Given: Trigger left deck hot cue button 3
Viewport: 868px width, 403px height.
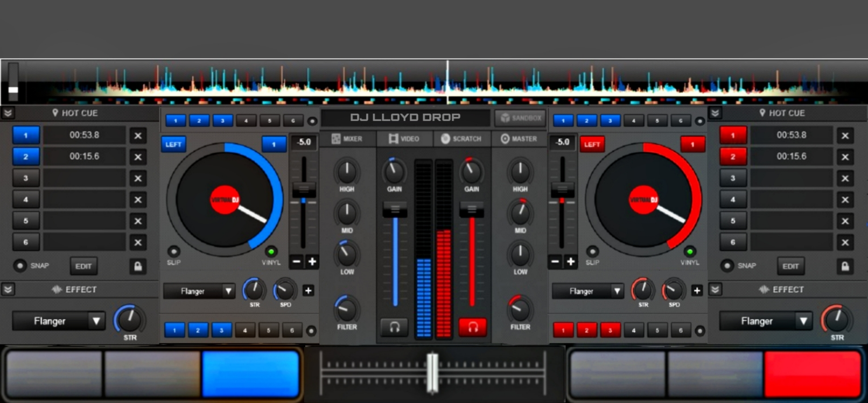Looking at the screenshot, I should [26, 178].
